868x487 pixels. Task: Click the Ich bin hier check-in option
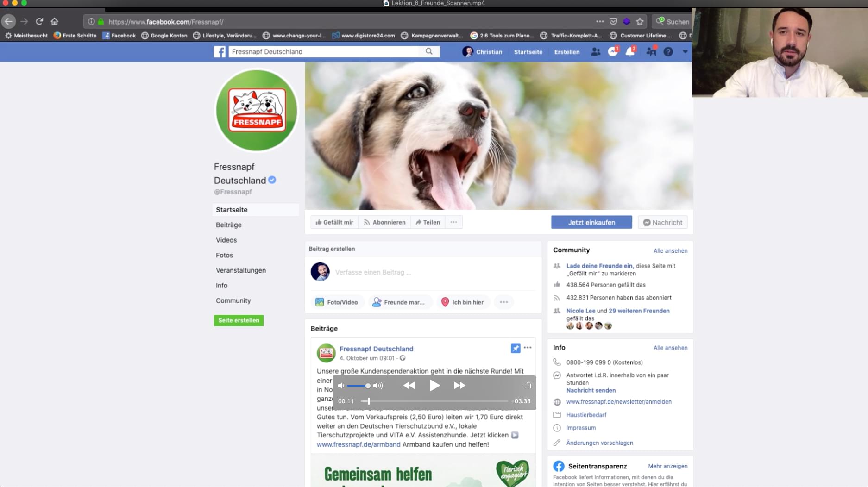[462, 302]
